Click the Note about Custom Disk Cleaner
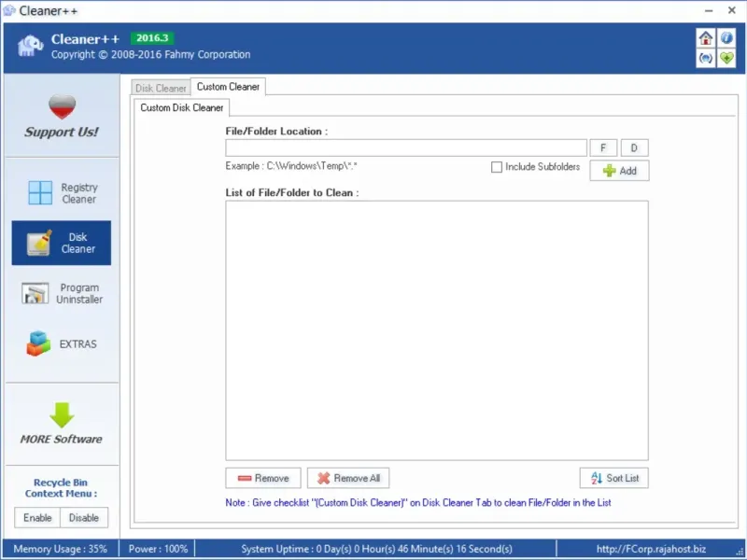 [418, 503]
